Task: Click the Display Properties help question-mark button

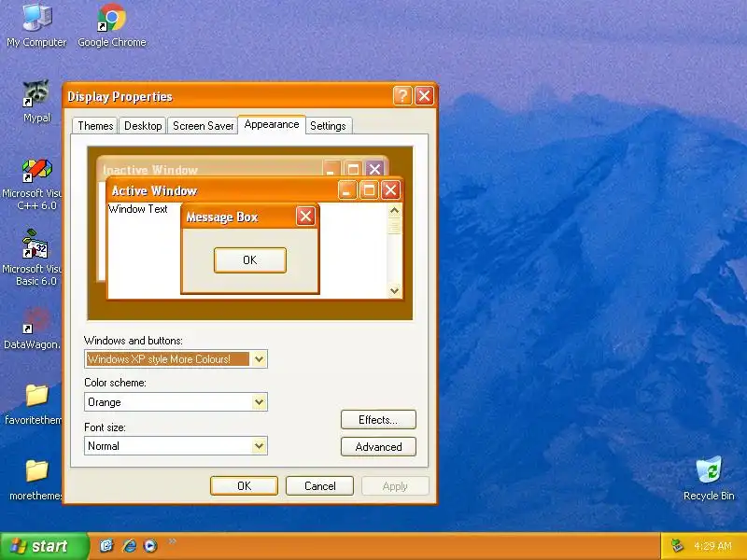Action: (x=402, y=96)
